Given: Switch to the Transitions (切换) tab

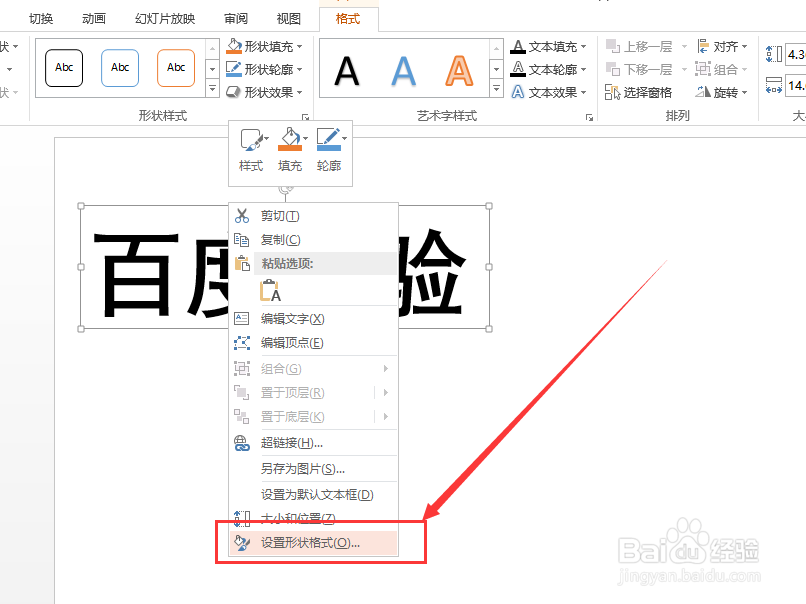Looking at the screenshot, I should [x=41, y=19].
